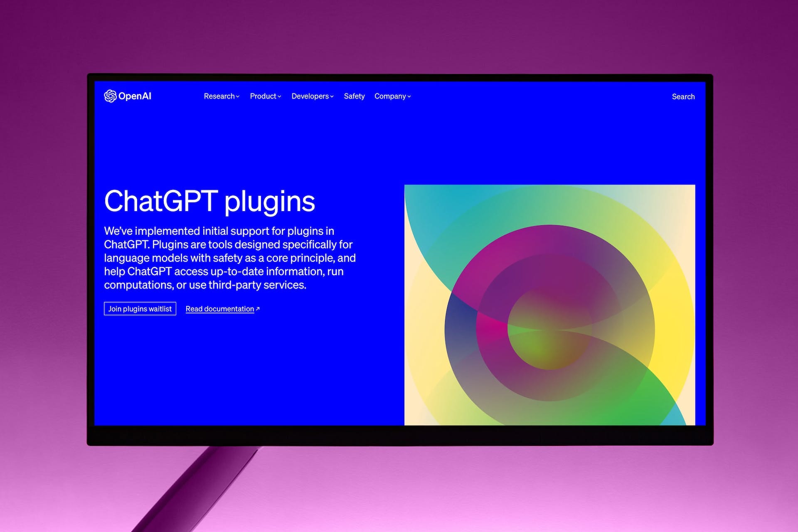The width and height of the screenshot is (798, 532).
Task: Expand the Developers navigation dropdown
Action: pyautogui.click(x=312, y=96)
